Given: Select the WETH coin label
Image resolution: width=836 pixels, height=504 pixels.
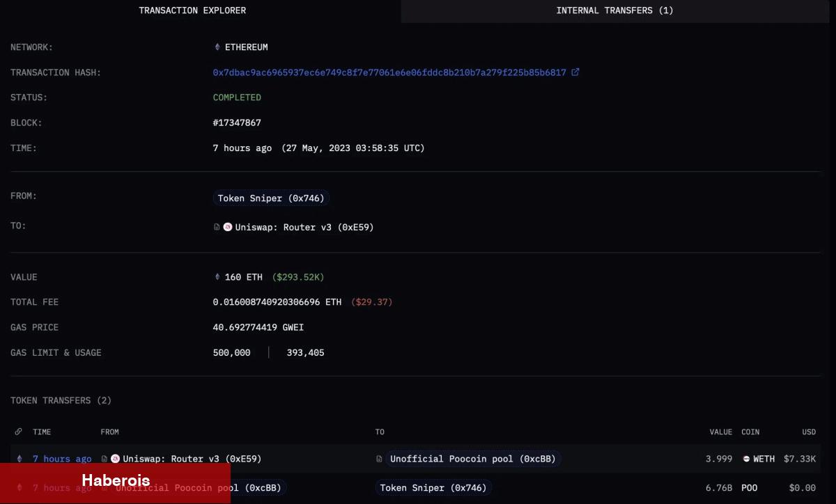Looking at the screenshot, I should coord(764,459).
